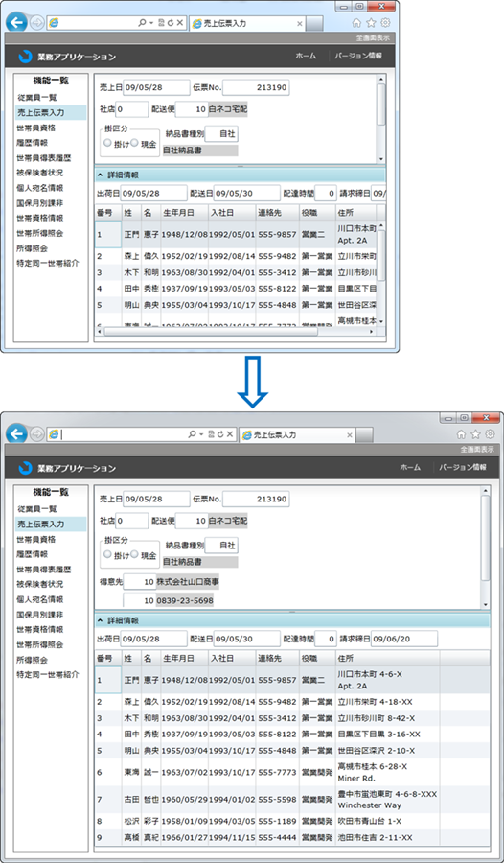Collapse the 詳細情報 section in the top window

point(100,175)
